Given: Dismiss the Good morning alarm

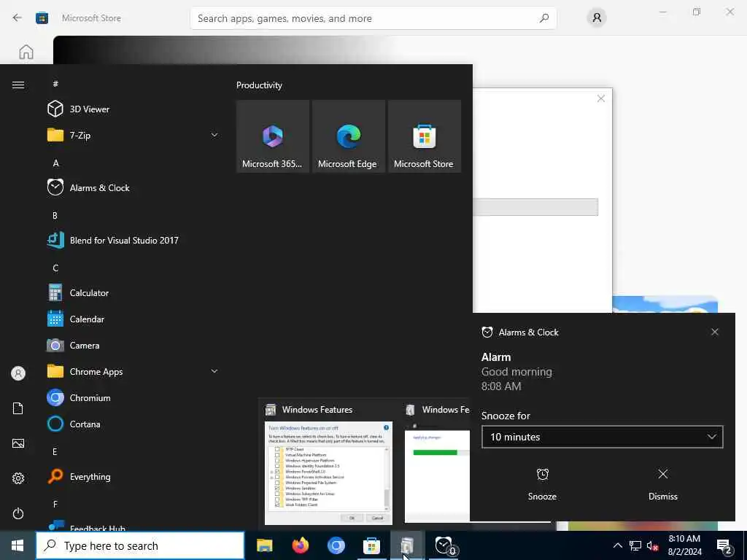Looking at the screenshot, I should tap(662, 484).
